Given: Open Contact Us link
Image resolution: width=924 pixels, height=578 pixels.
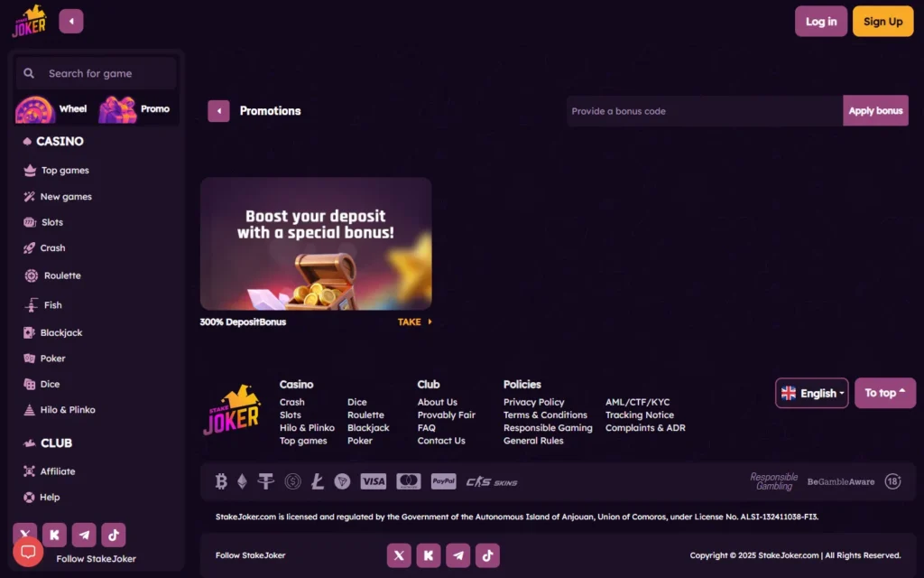Looking at the screenshot, I should (441, 441).
